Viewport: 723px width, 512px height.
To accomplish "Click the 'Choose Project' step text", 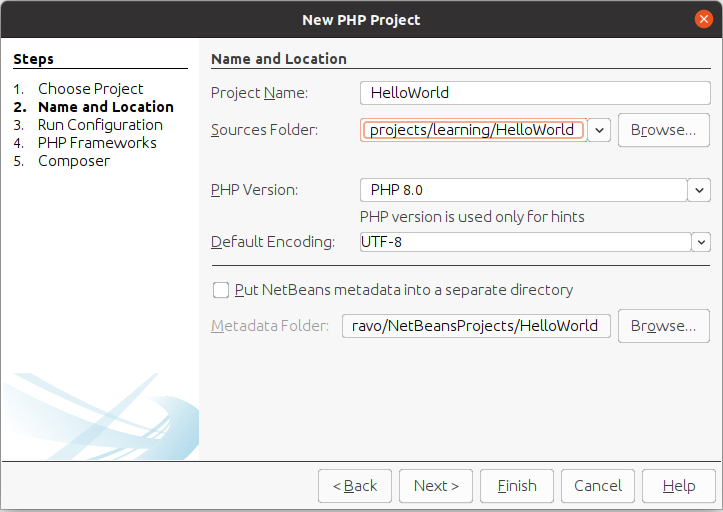I will [90, 89].
